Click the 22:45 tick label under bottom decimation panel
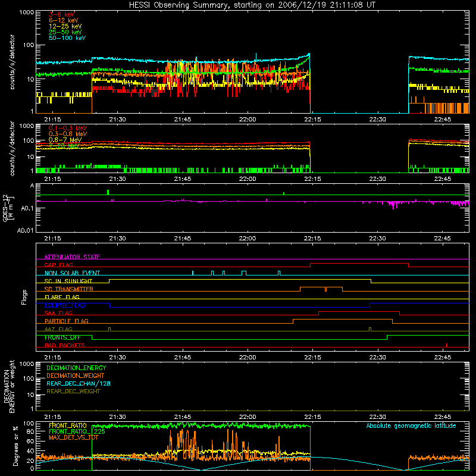Image resolution: width=476 pixels, height=476 pixels. pyautogui.click(x=443, y=417)
